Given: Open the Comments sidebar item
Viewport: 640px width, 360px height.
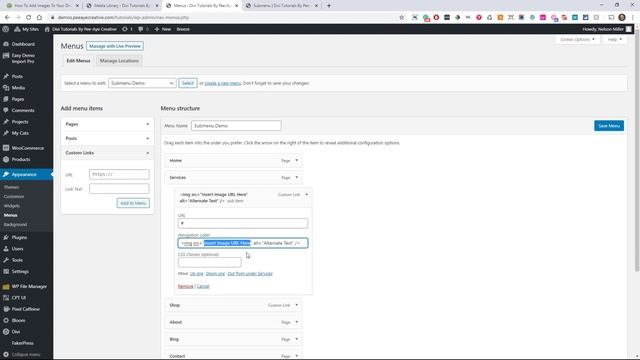Looking at the screenshot, I should click(x=23, y=111).
